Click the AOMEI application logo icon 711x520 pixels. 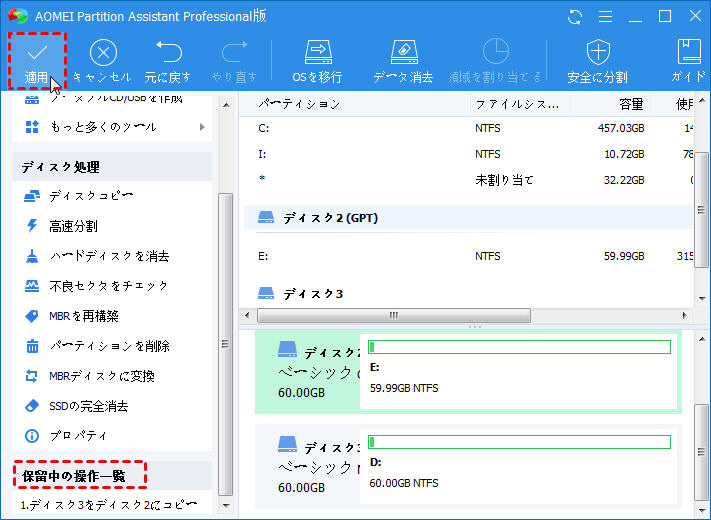click(x=18, y=16)
